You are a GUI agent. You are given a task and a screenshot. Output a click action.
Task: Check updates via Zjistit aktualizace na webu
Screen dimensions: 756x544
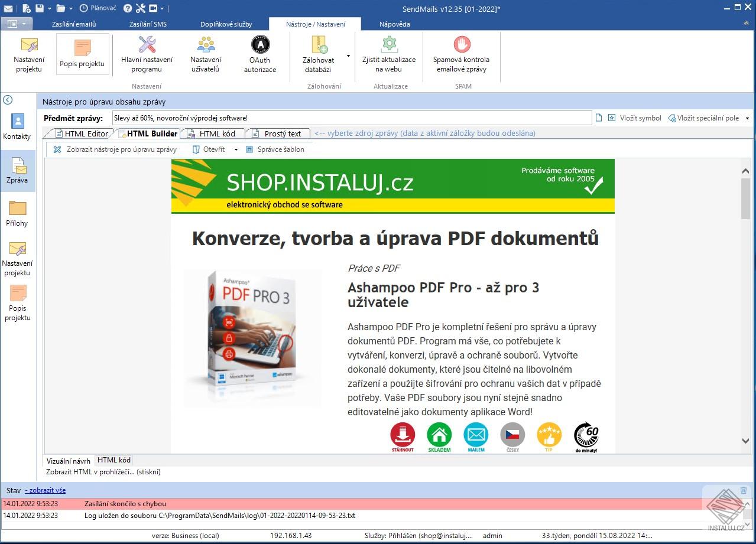click(388, 54)
